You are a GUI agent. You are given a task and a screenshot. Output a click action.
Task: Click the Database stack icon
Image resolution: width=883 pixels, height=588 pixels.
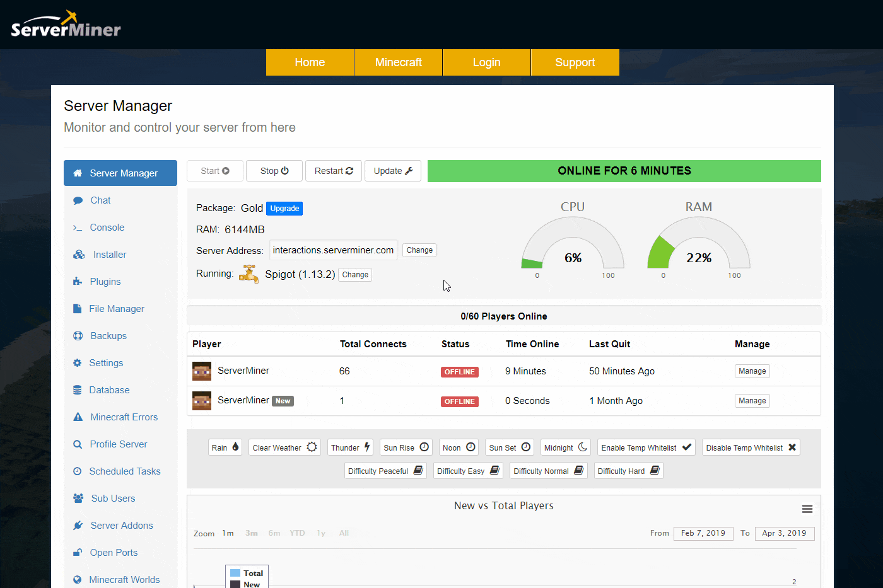click(77, 390)
